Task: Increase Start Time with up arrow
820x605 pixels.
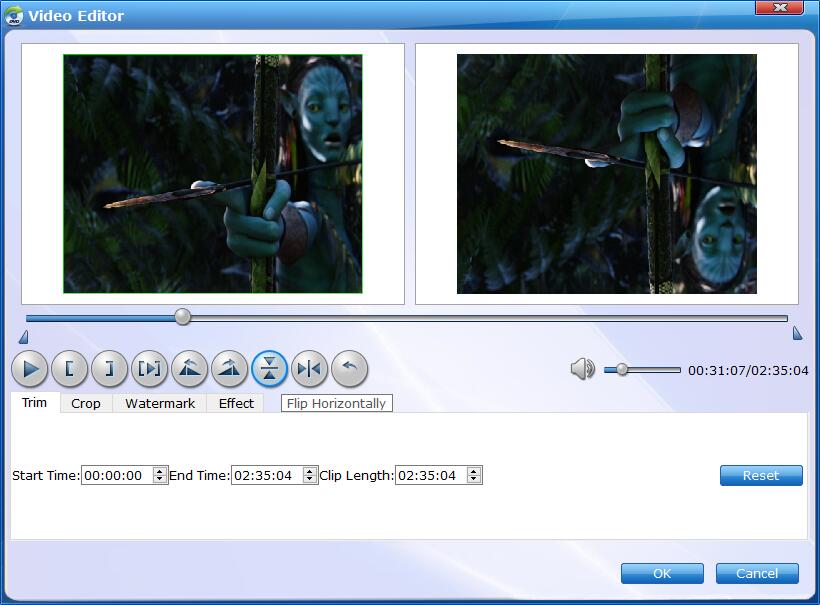Action: pyautogui.click(x=160, y=471)
